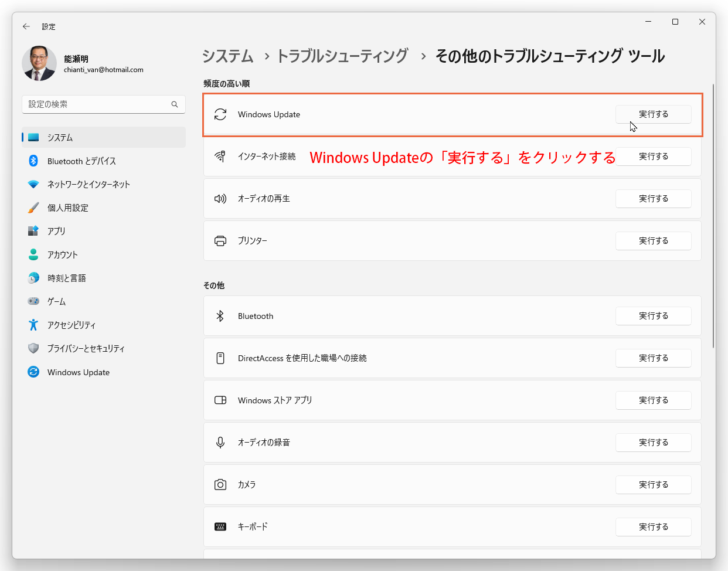Click the アクセシビリティ figure icon

[x=33, y=325]
